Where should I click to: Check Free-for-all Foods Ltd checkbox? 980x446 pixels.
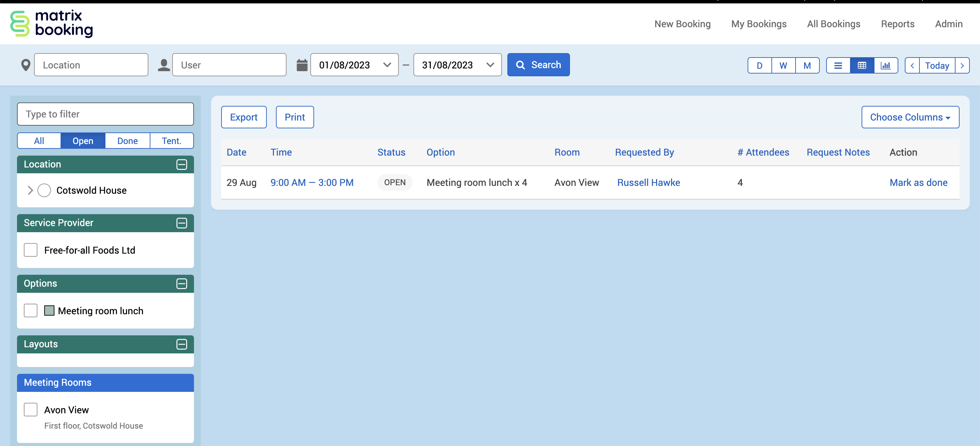[x=30, y=250]
